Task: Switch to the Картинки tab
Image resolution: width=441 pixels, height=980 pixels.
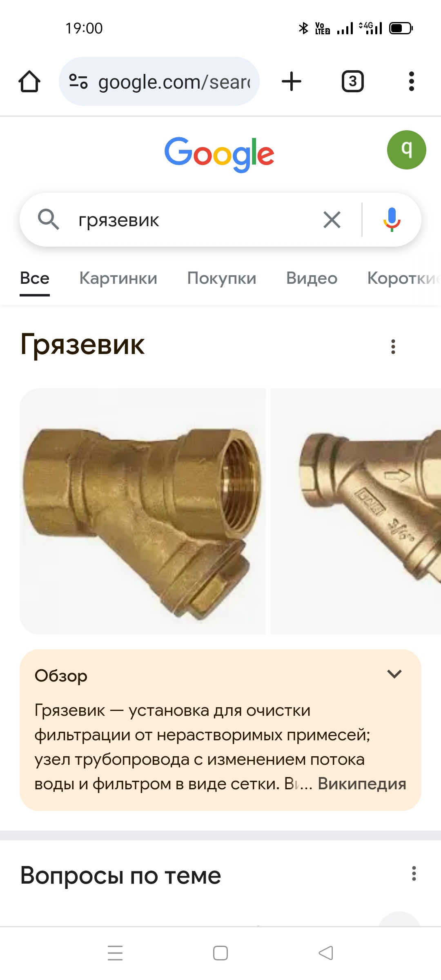Action: [118, 278]
